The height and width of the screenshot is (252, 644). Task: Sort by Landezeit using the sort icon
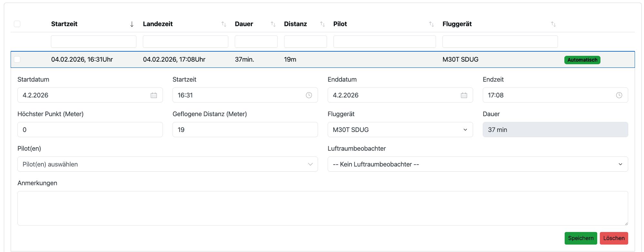click(x=223, y=24)
